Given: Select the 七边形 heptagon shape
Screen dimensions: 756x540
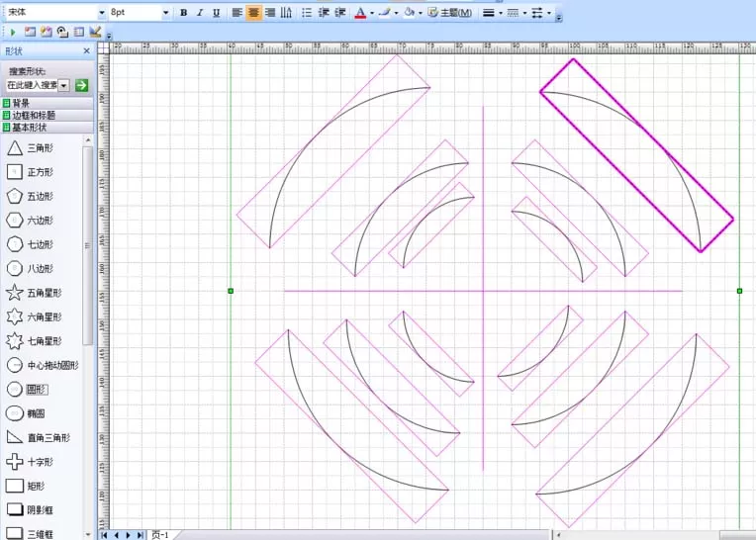Looking at the screenshot, I should tap(30, 244).
